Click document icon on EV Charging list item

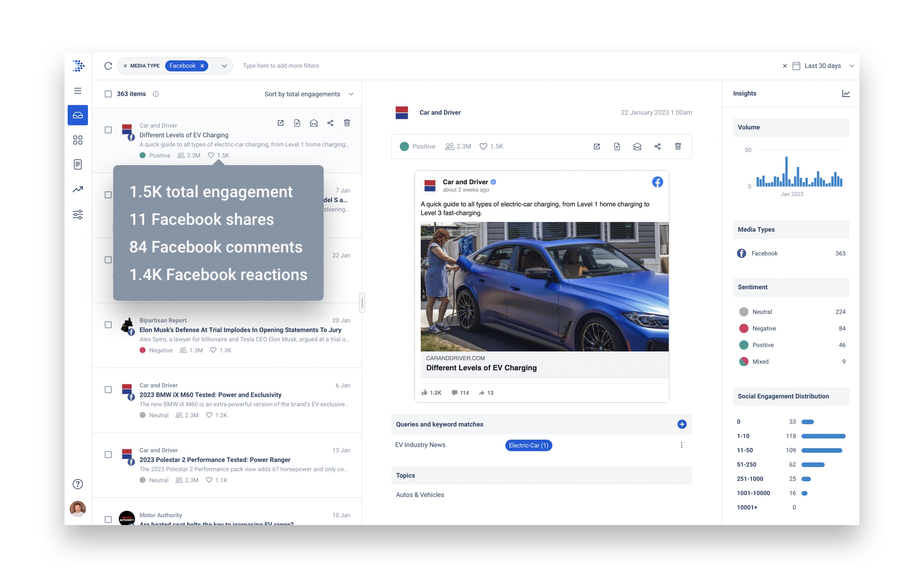297,123
